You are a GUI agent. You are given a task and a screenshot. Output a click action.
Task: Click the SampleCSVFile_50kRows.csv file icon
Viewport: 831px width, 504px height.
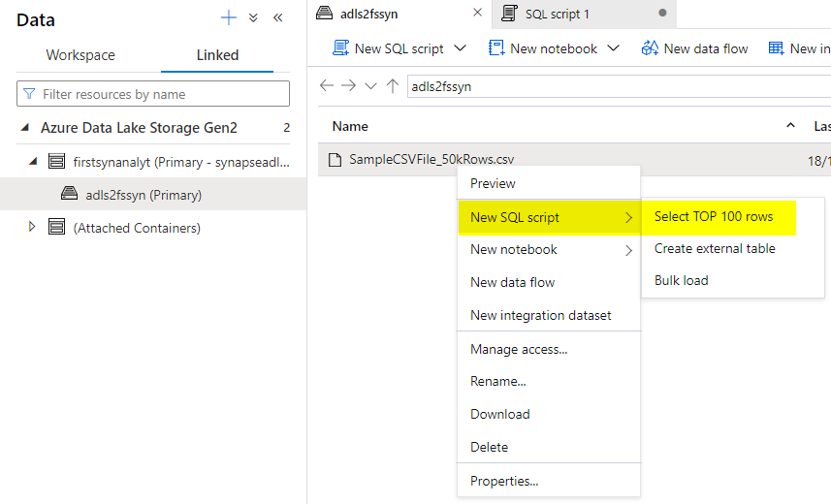(x=335, y=160)
